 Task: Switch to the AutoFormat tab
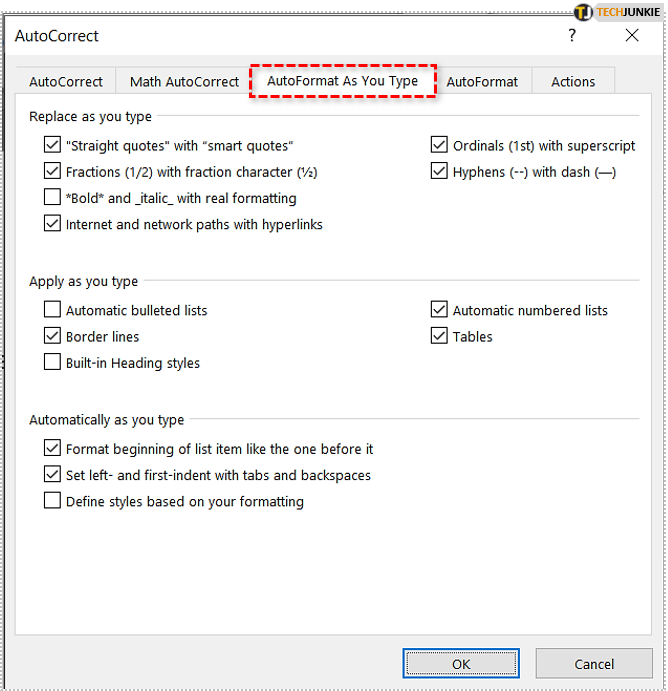tap(482, 82)
